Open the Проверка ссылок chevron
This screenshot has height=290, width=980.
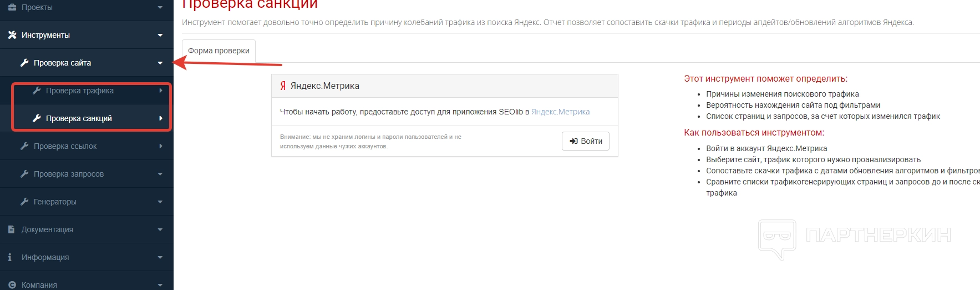(x=161, y=146)
